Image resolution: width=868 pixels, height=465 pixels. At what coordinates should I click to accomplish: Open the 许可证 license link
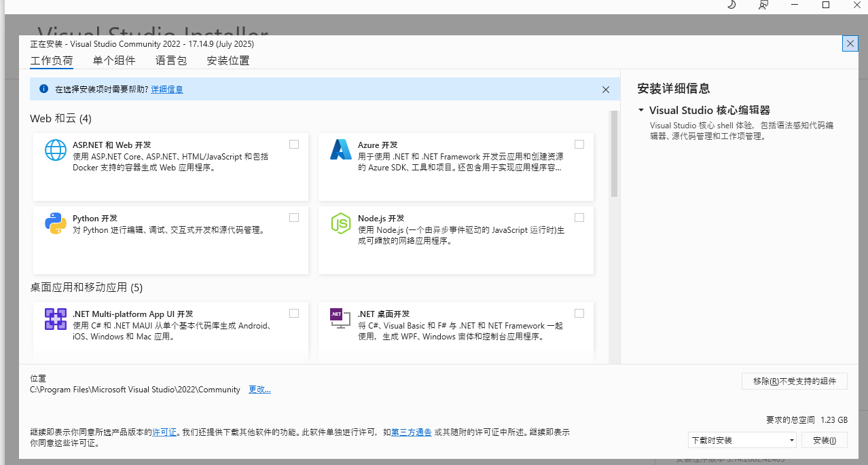(x=164, y=432)
